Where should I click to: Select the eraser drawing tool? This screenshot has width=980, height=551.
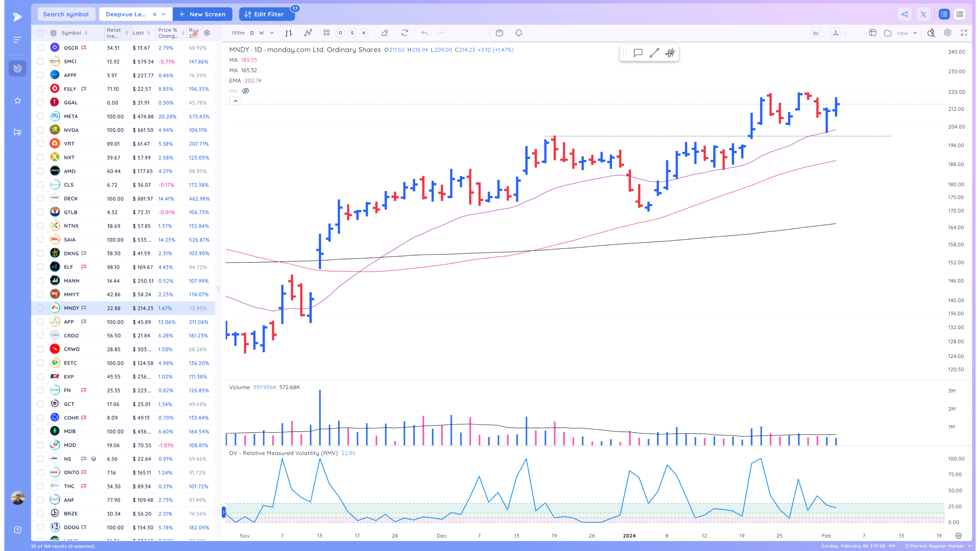385,33
